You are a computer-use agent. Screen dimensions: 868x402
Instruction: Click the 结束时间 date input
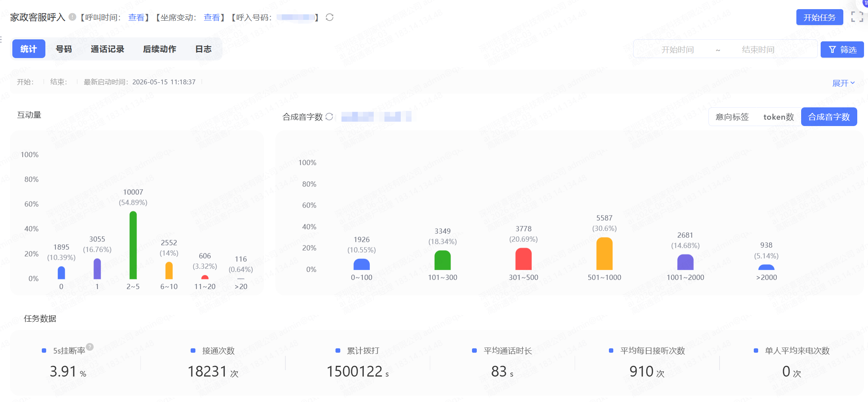point(758,49)
